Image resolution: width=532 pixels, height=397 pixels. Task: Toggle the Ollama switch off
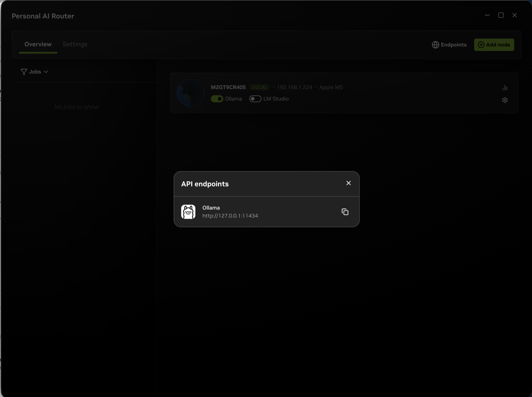click(217, 99)
